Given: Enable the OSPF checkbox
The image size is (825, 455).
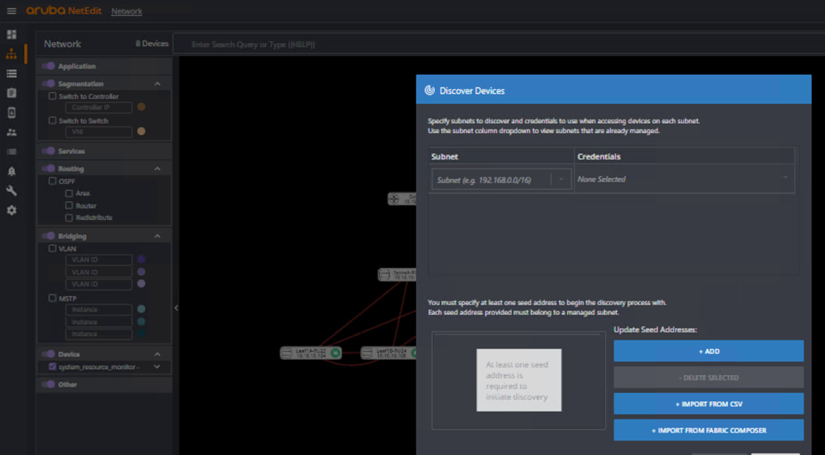Looking at the screenshot, I should tap(52, 181).
